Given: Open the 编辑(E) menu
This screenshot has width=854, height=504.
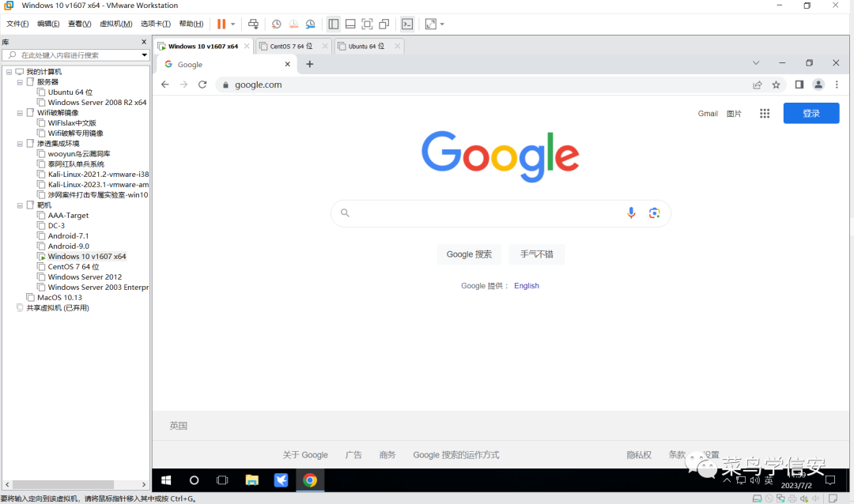Looking at the screenshot, I should coord(48,24).
